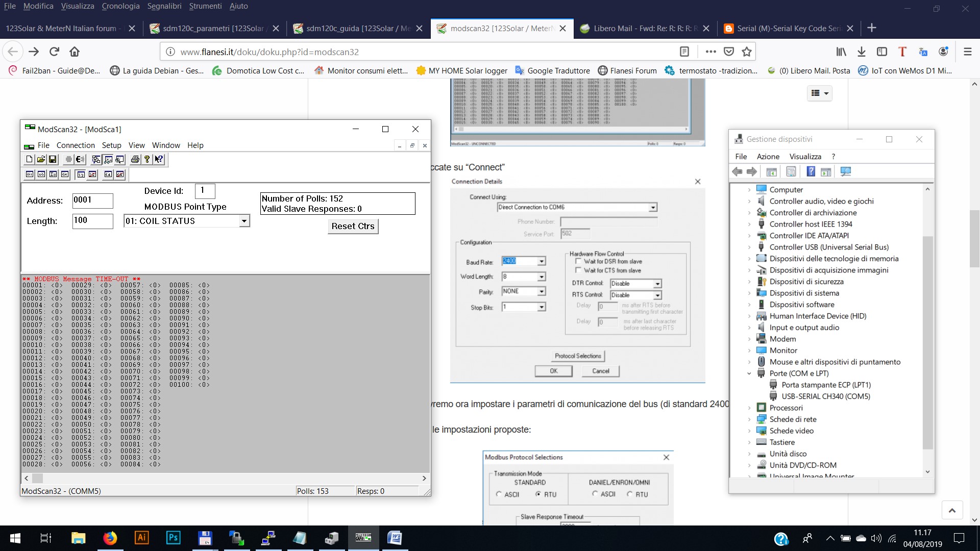This screenshot has width=980, height=551.
Task: Click the Firefox library icon
Action: coord(841,52)
